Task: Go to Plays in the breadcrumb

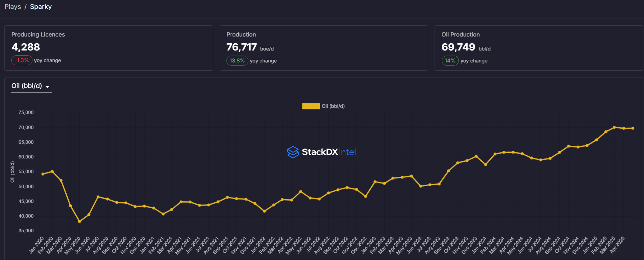Action: tap(13, 7)
